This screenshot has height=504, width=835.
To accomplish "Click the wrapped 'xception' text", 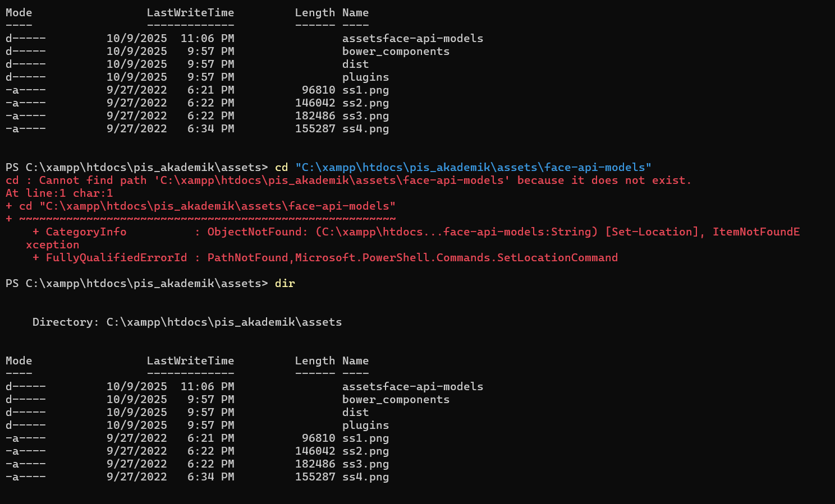I will pos(53,244).
